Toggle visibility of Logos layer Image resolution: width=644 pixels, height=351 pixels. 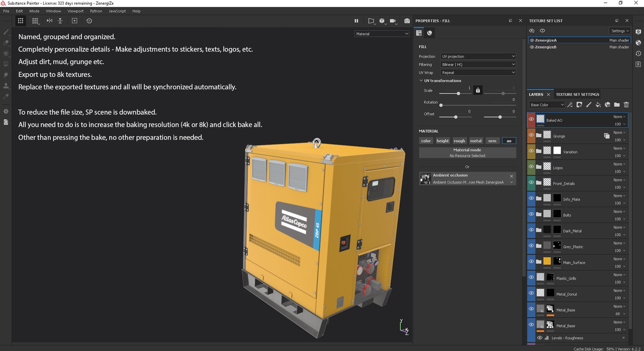[531, 167]
